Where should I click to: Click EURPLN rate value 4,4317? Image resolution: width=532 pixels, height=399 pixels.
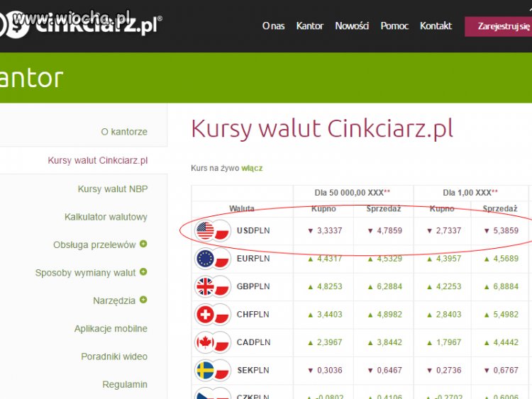[329, 259]
